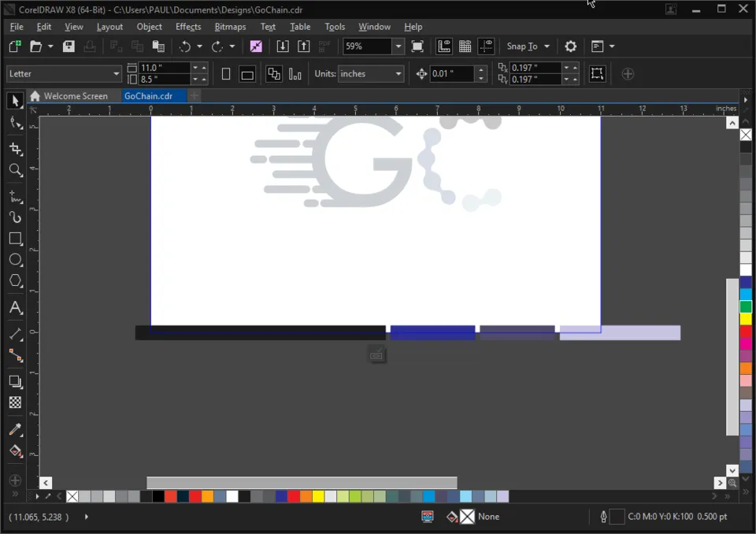Image resolution: width=756 pixels, height=534 pixels.
Task: Switch to the GoChain.cdr tab
Action: 149,96
